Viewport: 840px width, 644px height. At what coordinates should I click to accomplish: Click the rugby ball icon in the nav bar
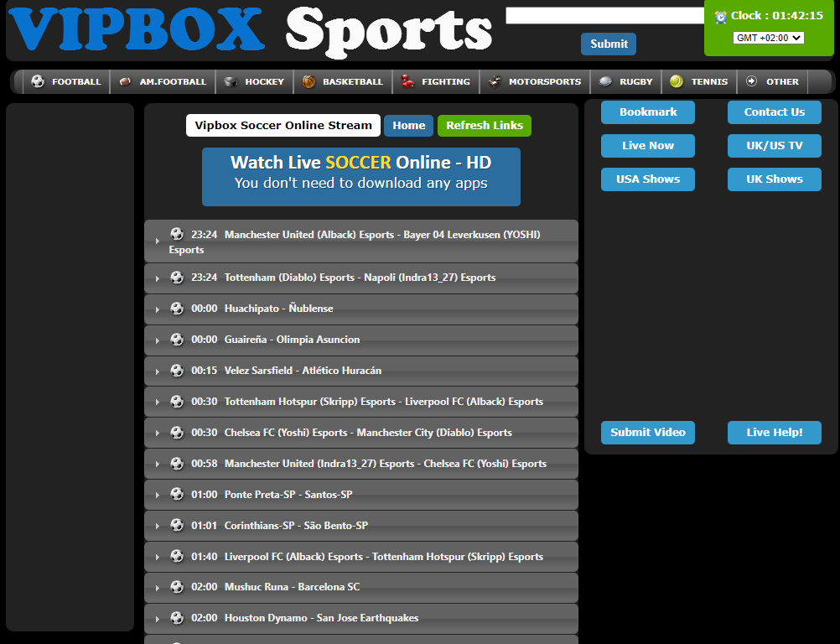tap(605, 81)
